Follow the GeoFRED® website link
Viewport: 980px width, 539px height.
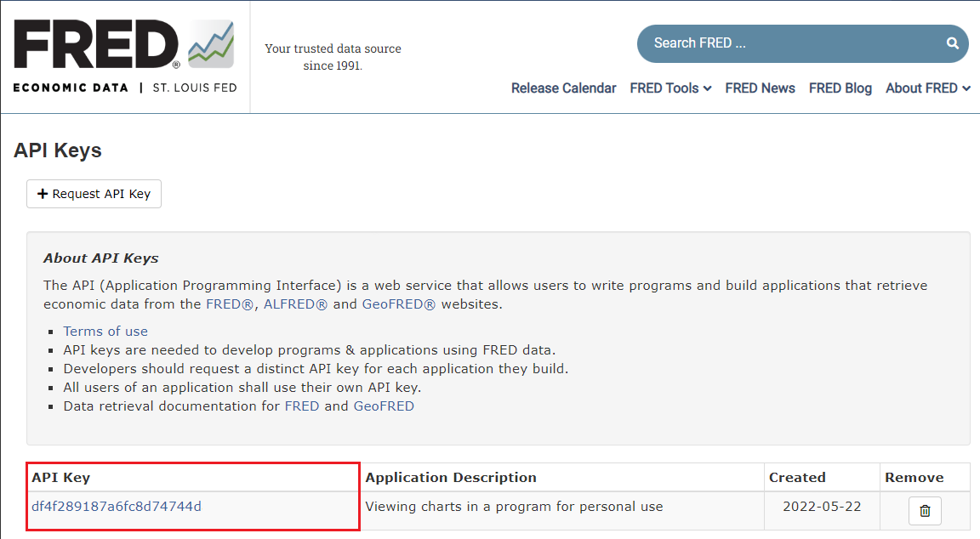[399, 304]
